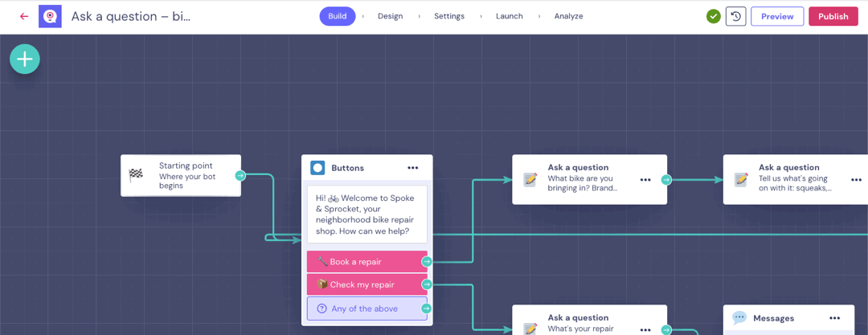
Task: Select the 'Book a repair' button option
Action: (367, 261)
